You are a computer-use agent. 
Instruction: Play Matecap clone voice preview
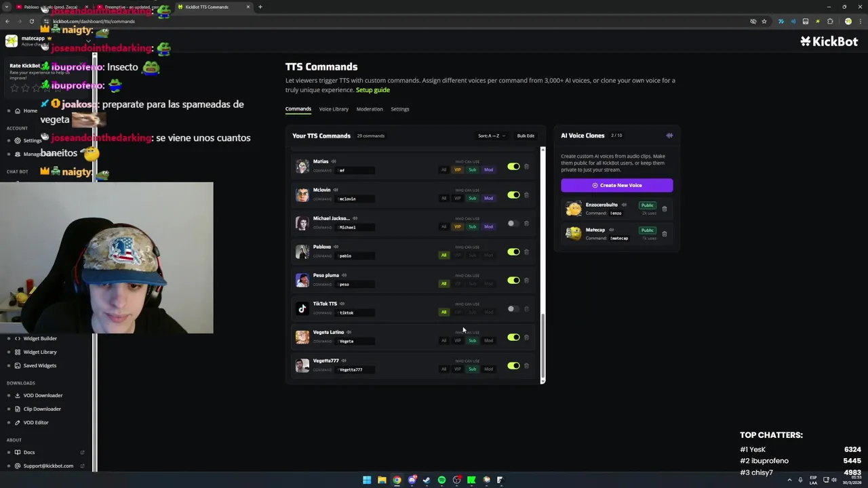611,230
